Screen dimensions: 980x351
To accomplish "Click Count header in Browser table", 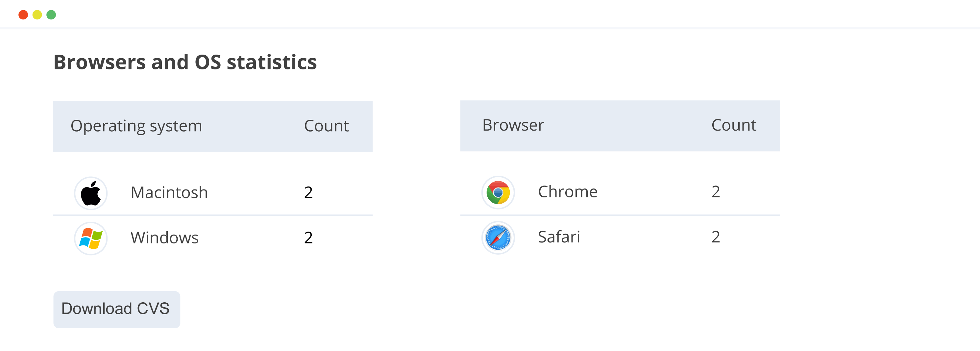I will [734, 125].
